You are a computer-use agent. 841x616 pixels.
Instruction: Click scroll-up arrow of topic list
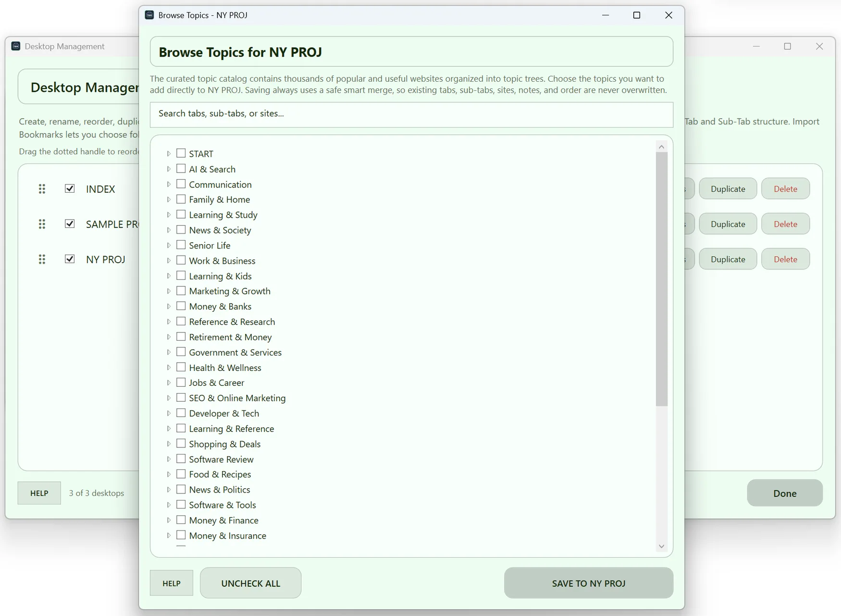pyautogui.click(x=661, y=147)
